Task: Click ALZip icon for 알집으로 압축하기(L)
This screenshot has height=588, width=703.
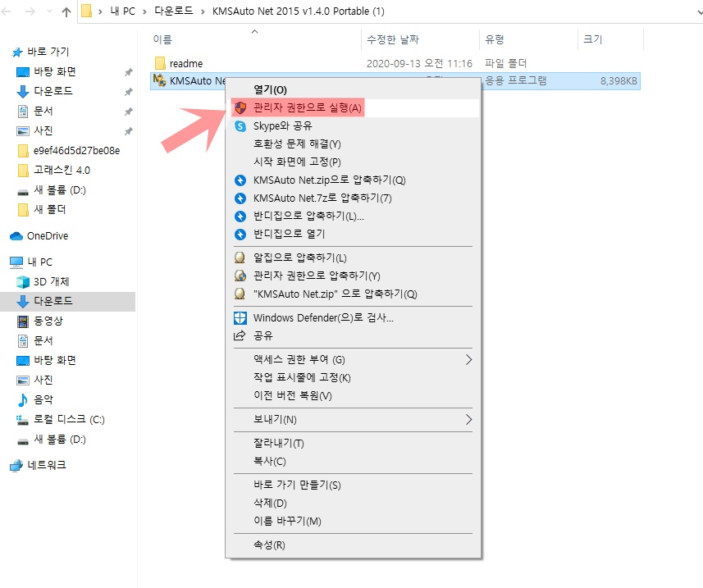Action: [240, 258]
